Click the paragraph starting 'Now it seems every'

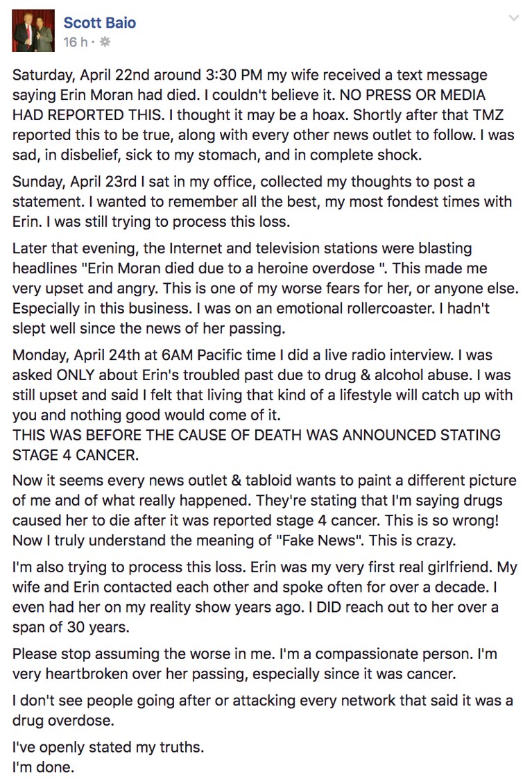(x=264, y=511)
